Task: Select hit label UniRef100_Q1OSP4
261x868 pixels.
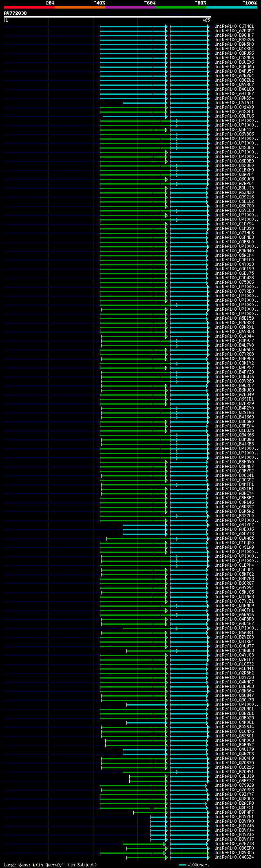Action: (234, 49)
